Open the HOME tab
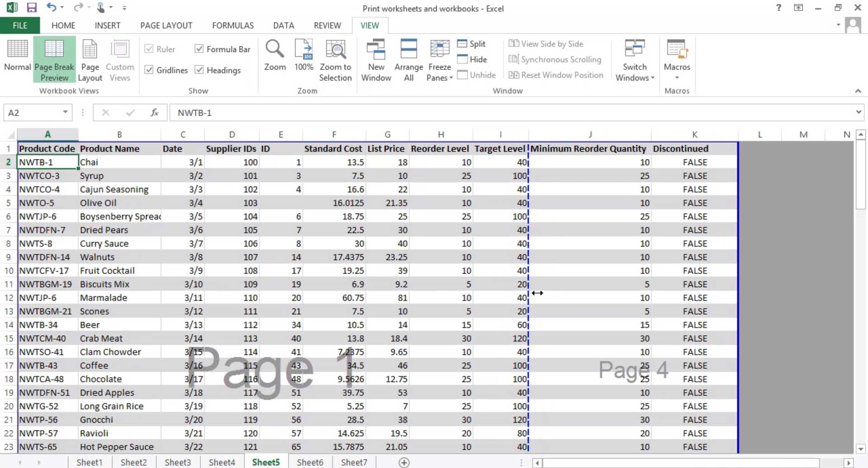This screenshot has height=468, width=868. click(63, 25)
